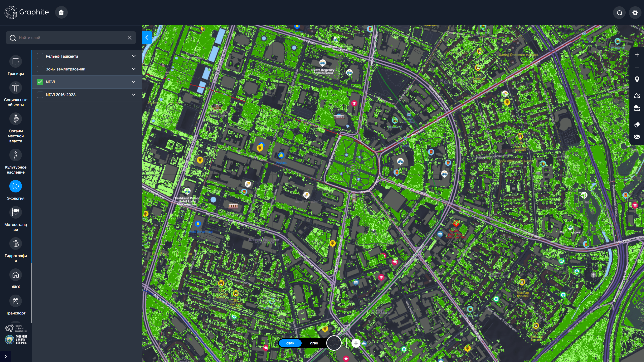
Task: Click the circular basemap preview thumbnail
Action: pos(334,343)
